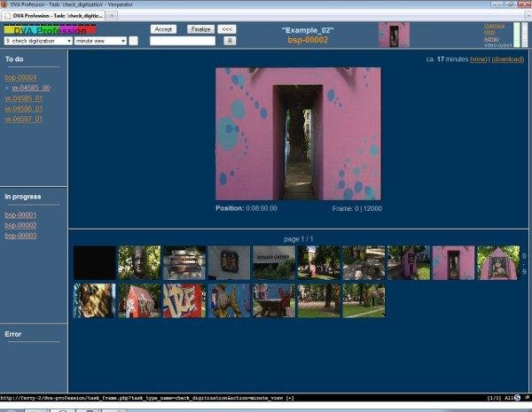
Task: Click the Finalize button
Action: click(x=200, y=29)
